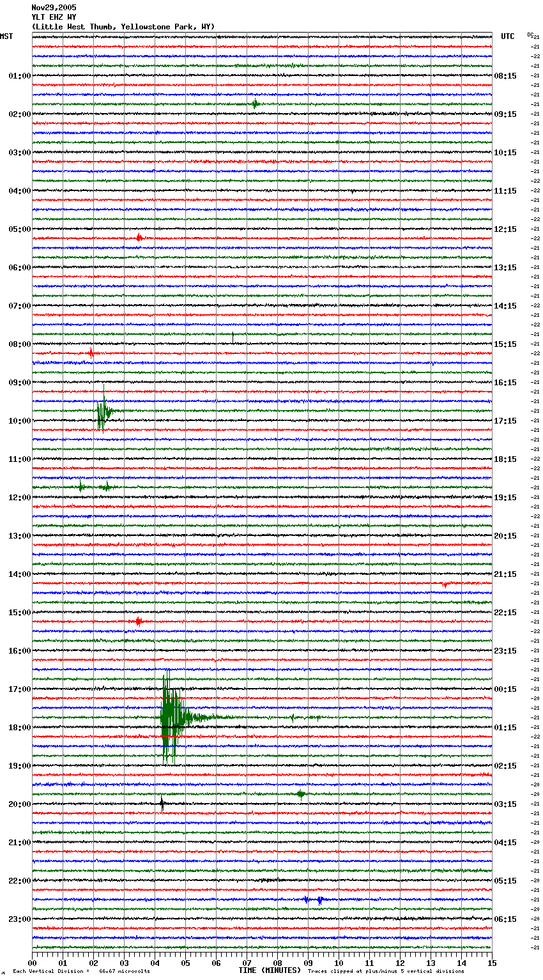Click the Traces clipped footnote text
Viewport: 543px width, 980px height.
point(386,971)
